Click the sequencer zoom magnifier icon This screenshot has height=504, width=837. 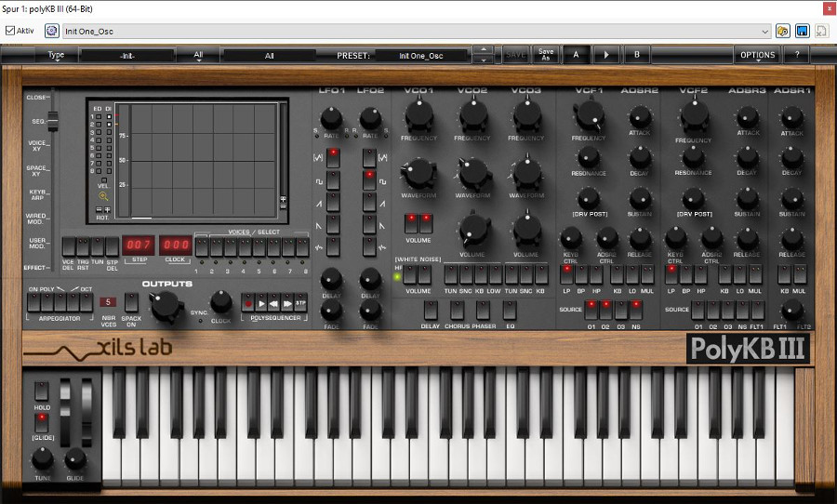(x=103, y=196)
